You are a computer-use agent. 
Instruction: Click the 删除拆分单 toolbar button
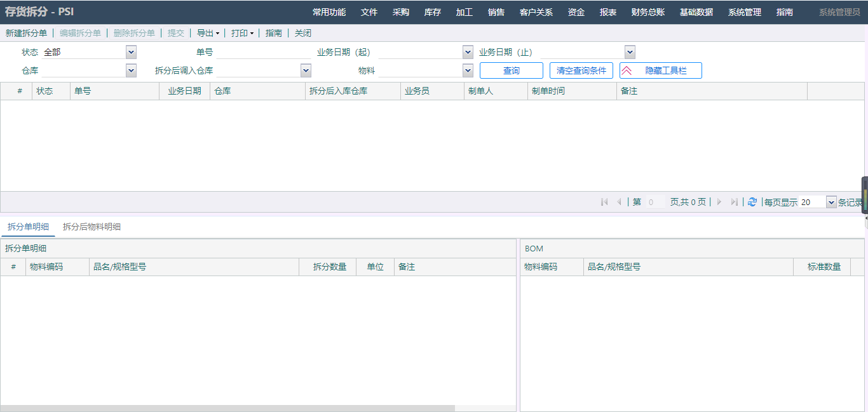134,33
